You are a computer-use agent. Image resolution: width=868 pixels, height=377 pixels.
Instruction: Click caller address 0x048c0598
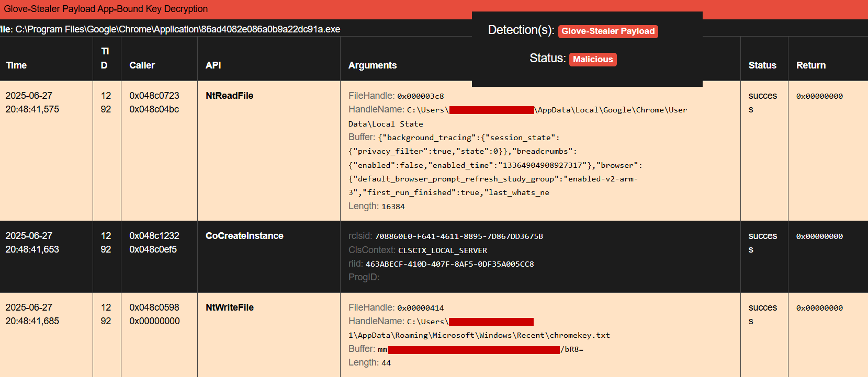154,307
